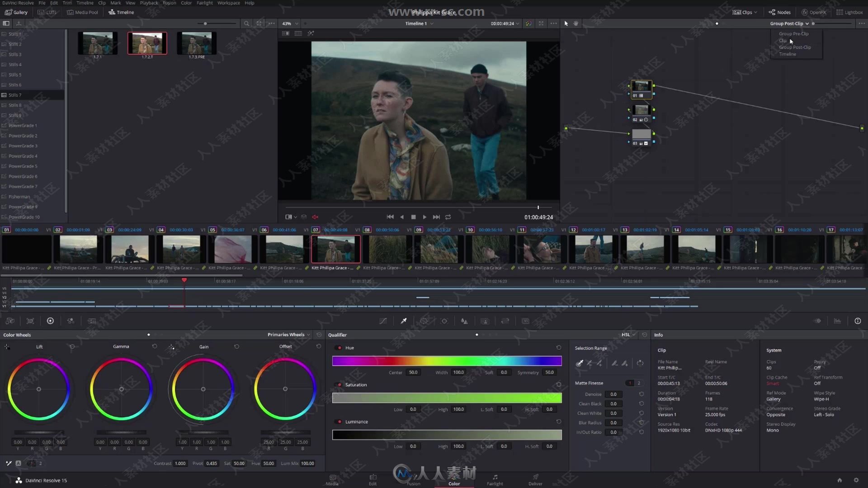
Task: Open the Power Windows palette
Action: click(x=424, y=321)
